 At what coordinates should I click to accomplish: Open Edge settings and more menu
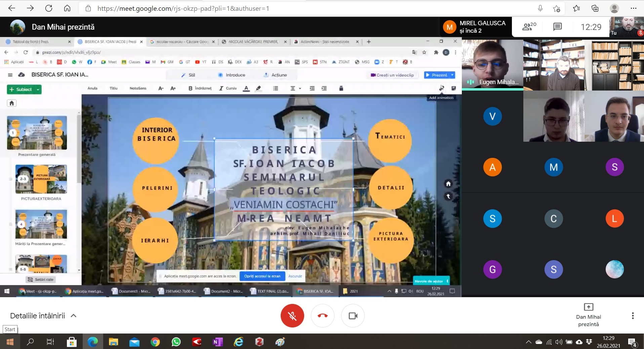[x=633, y=8]
